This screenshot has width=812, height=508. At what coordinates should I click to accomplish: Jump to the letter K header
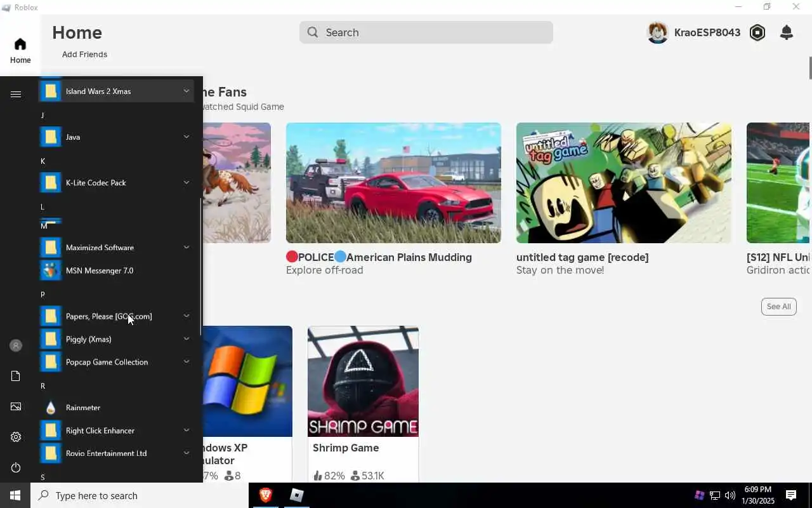(43, 161)
